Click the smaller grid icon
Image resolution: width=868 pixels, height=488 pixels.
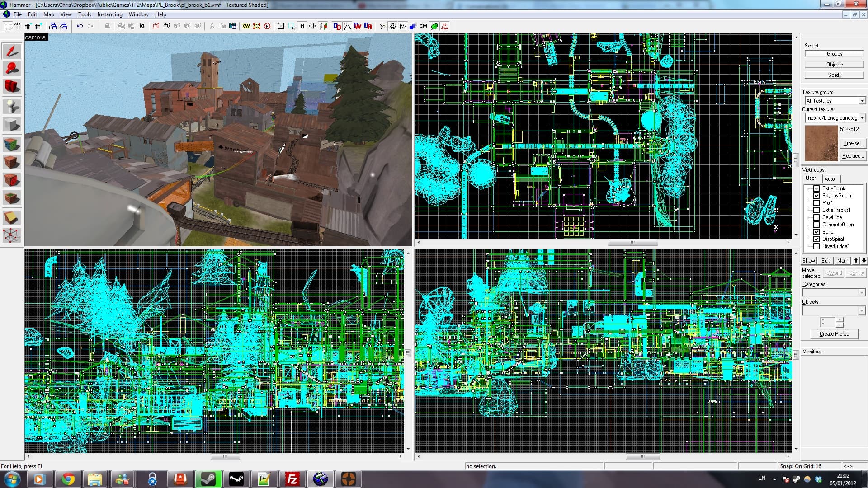[28, 26]
